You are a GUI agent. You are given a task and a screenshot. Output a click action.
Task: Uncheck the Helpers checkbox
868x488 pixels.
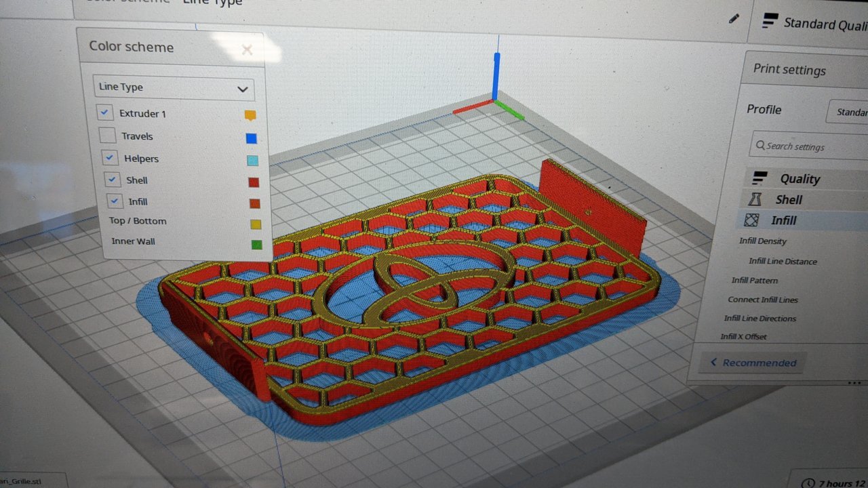[x=111, y=158]
